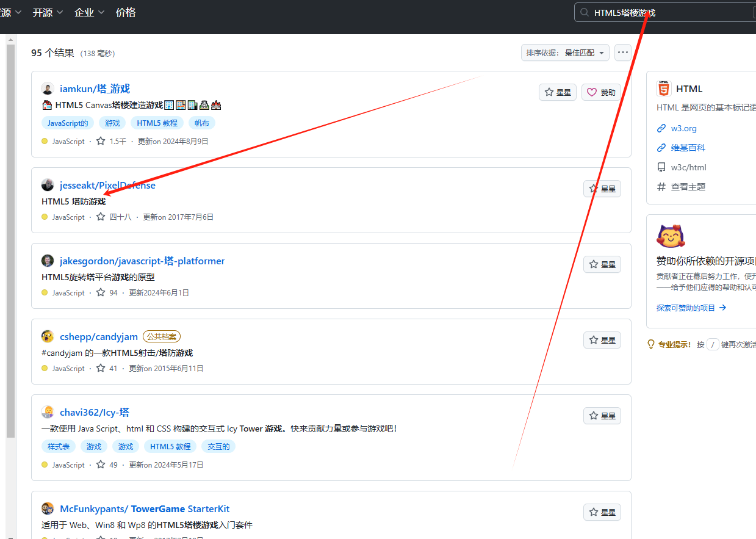The width and height of the screenshot is (756, 539).
Task: Click the star icon next to 41
Action: pos(101,368)
